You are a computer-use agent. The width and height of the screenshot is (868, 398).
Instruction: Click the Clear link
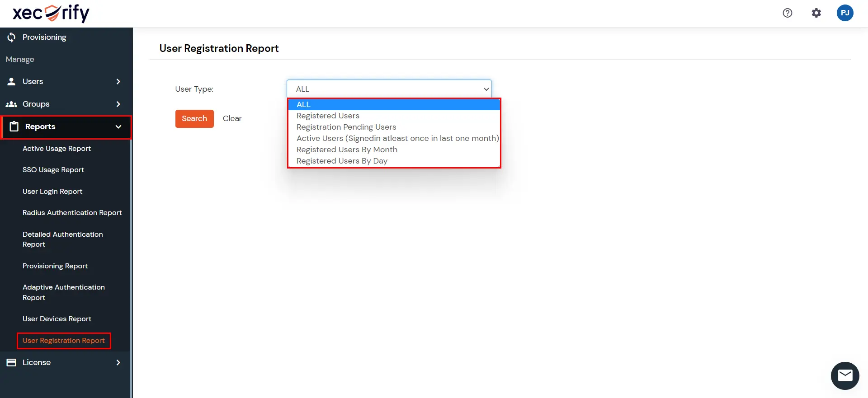pyautogui.click(x=232, y=118)
